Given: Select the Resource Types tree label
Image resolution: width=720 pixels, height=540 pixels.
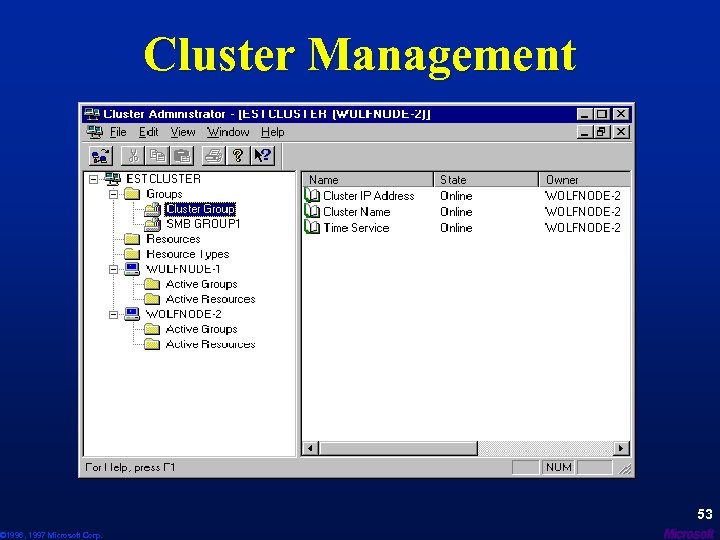Looking at the screenshot, I should pos(187,254).
